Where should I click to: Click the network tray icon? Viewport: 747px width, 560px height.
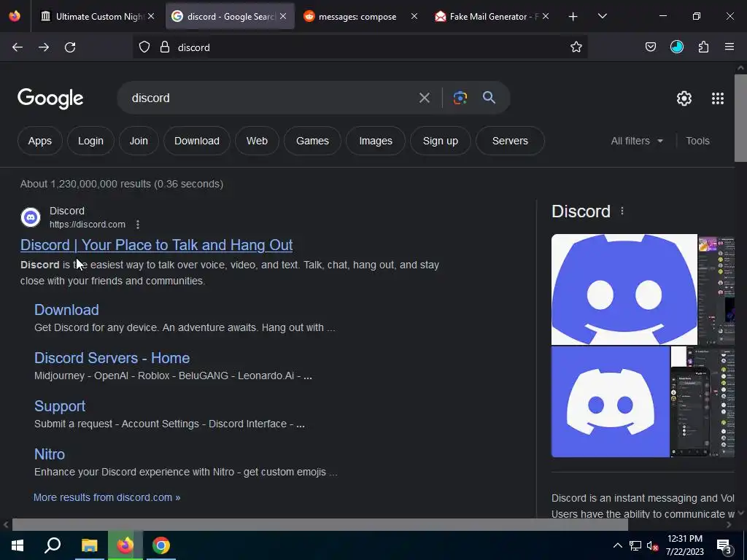[x=635, y=545]
